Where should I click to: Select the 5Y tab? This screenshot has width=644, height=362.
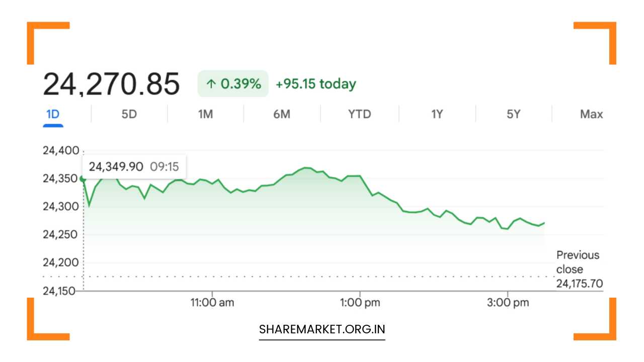pyautogui.click(x=514, y=115)
